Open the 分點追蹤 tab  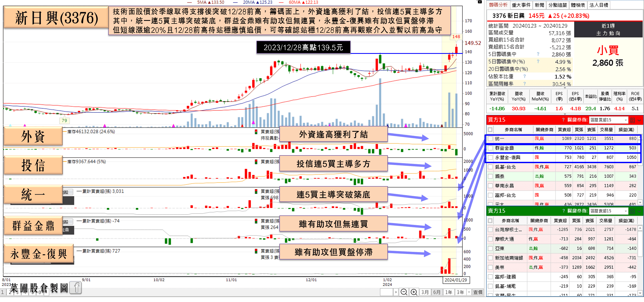pyautogui.click(x=558, y=5)
